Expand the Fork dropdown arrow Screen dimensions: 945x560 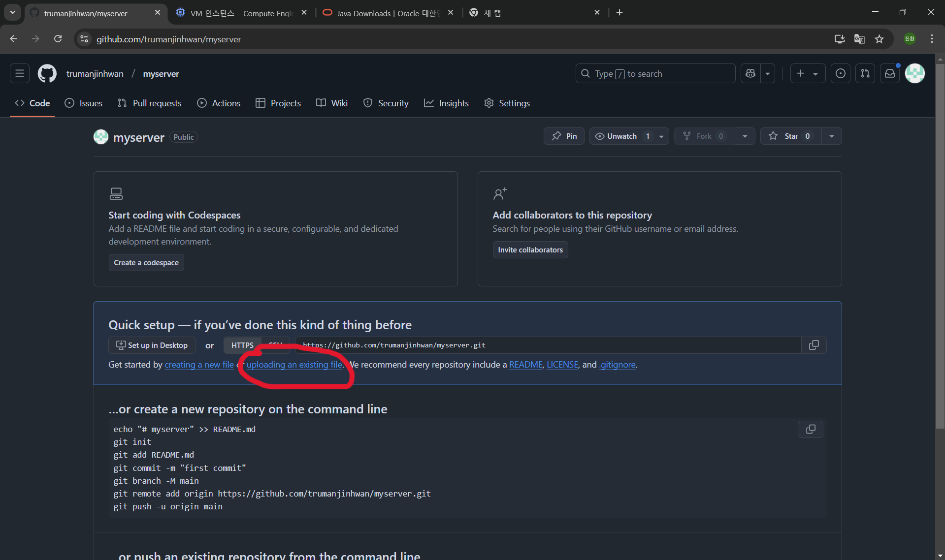(x=745, y=136)
